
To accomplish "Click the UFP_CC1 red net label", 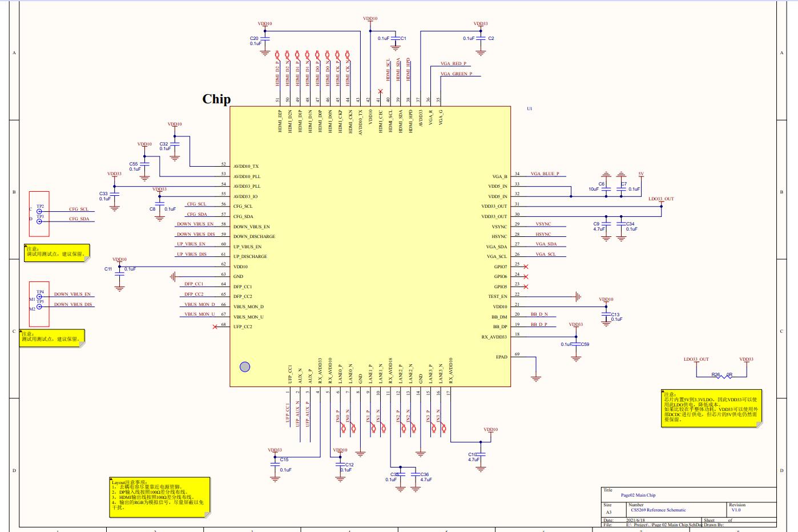I will [288, 413].
